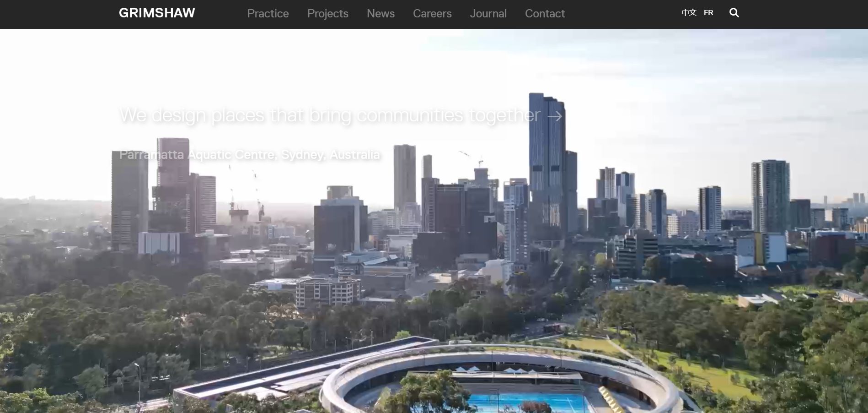868x413 pixels.
Task: Open the Practice menu item
Action: (x=268, y=14)
